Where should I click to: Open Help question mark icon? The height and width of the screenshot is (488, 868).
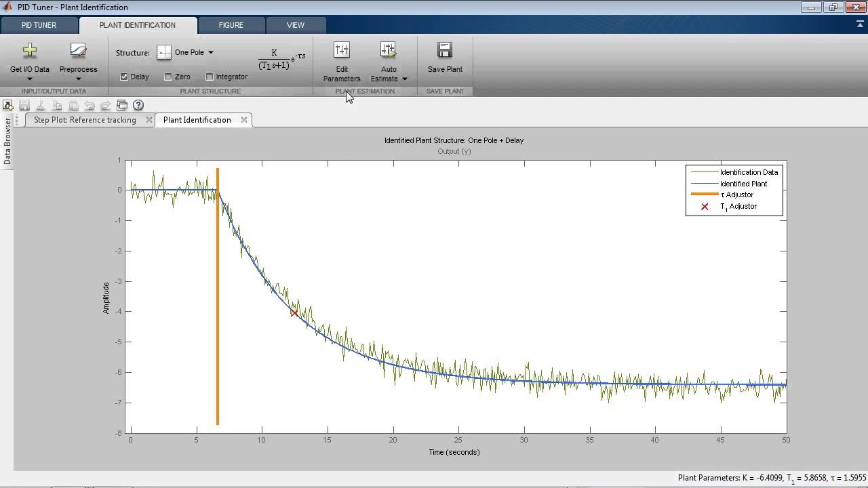138,105
